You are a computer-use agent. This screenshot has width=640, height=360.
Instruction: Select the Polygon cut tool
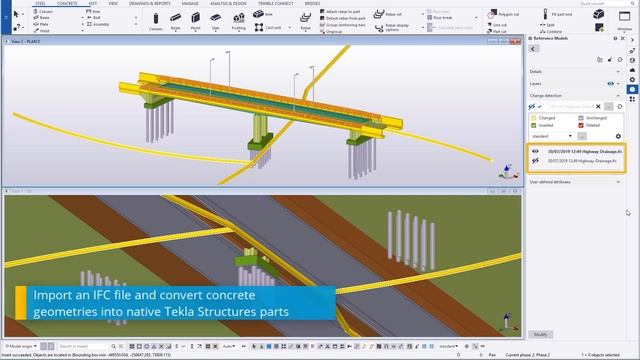pyautogui.click(x=503, y=14)
